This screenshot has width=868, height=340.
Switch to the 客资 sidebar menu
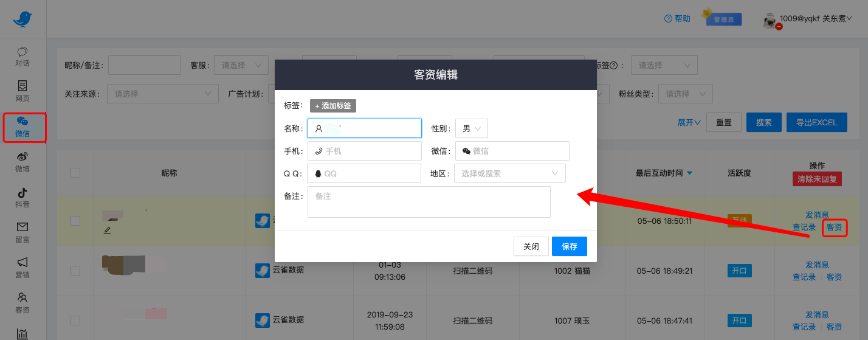coord(22,302)
